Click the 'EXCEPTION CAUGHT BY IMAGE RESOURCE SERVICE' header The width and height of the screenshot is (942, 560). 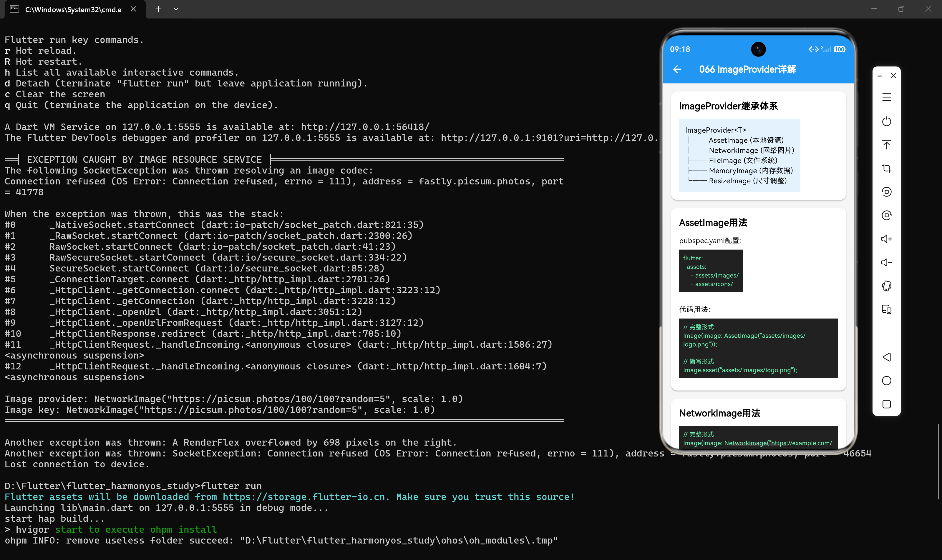(x=144, y=160)
